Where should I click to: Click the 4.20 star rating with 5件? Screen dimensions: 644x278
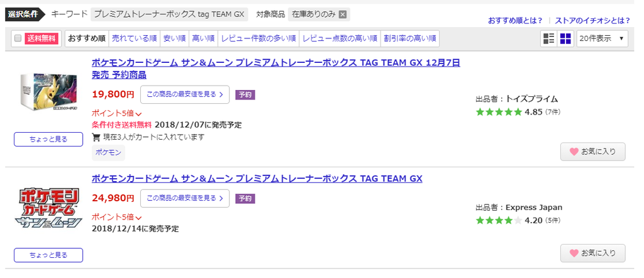(x=518, y=221)
